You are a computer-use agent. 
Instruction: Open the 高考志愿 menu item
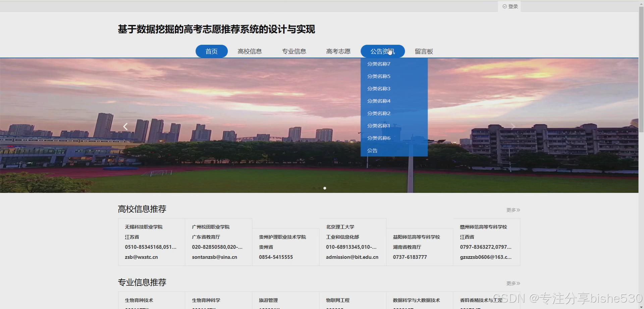coord(338,51)
